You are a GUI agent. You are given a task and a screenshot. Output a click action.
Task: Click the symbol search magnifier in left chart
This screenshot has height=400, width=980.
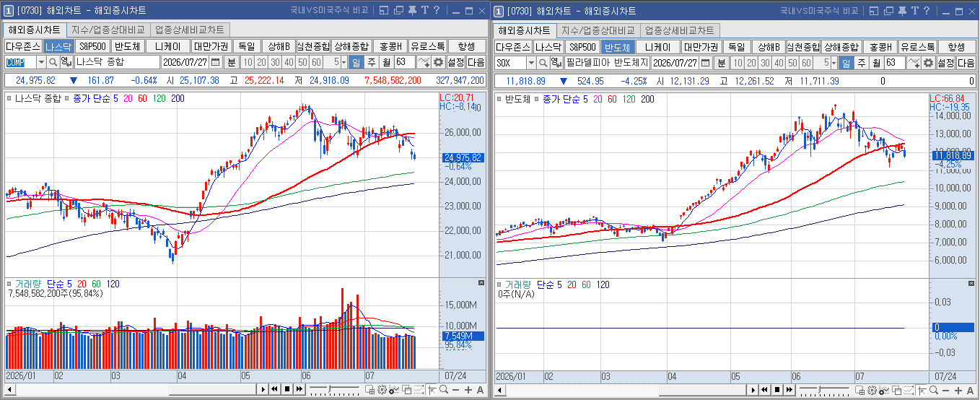(53, 62)
